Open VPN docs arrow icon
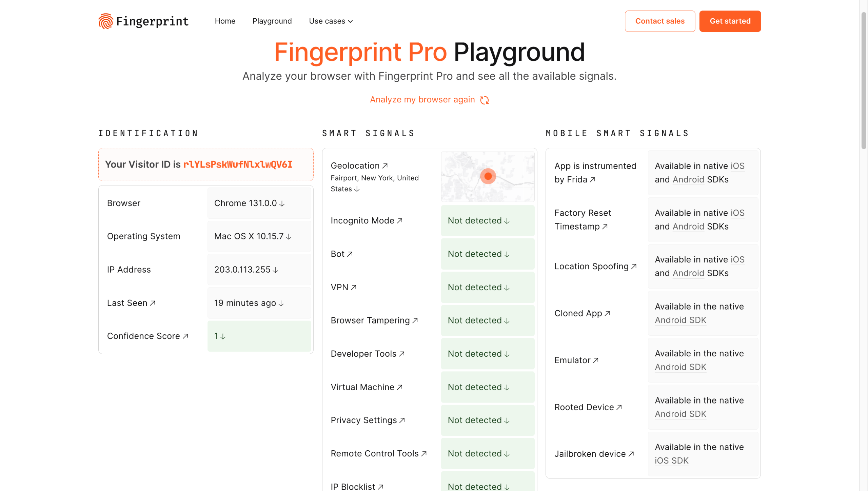868x491 pixels. pyautogui.click(x=354, y=288)
